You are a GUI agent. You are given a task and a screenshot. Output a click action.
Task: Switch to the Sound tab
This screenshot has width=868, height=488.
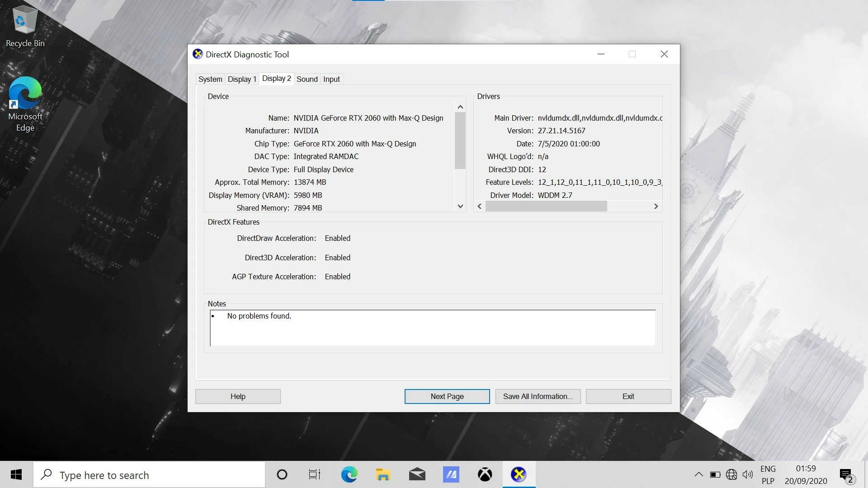[x=307, y=79]
